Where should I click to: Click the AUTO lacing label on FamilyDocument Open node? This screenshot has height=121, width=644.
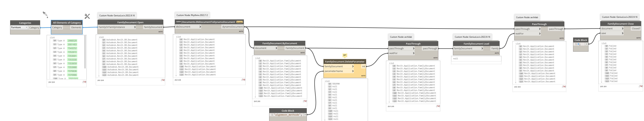click(x=160, y=32)
